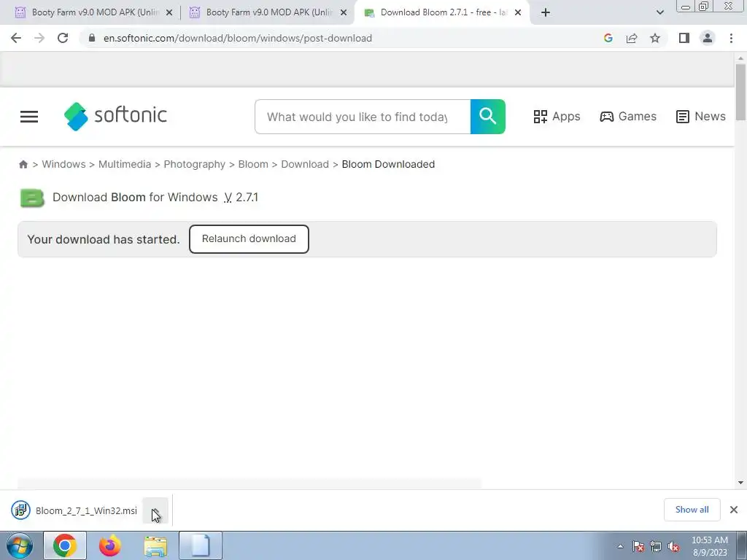Bookmark this page with the star
This screenshot has width=747, height=560.
click(655, 38)
